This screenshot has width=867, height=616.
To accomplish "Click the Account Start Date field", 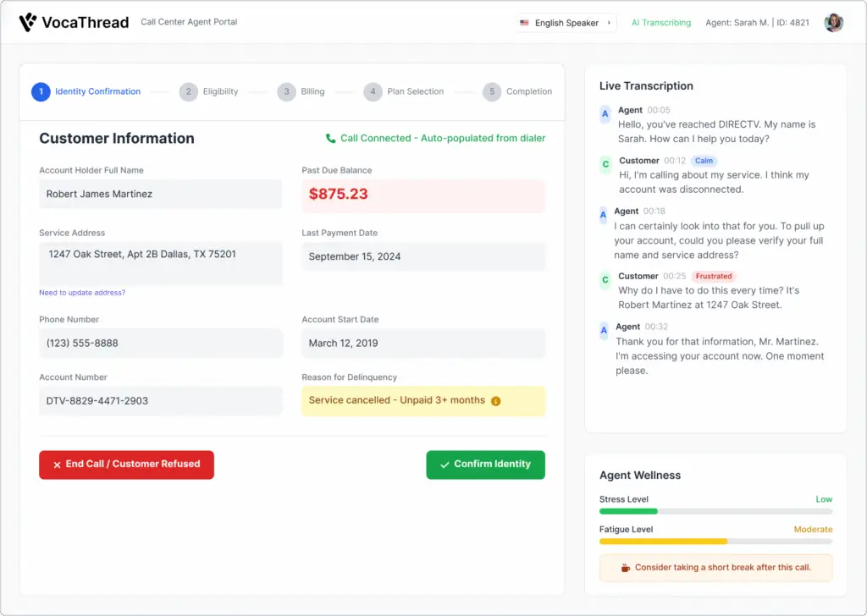I will [x=423, y=343].
